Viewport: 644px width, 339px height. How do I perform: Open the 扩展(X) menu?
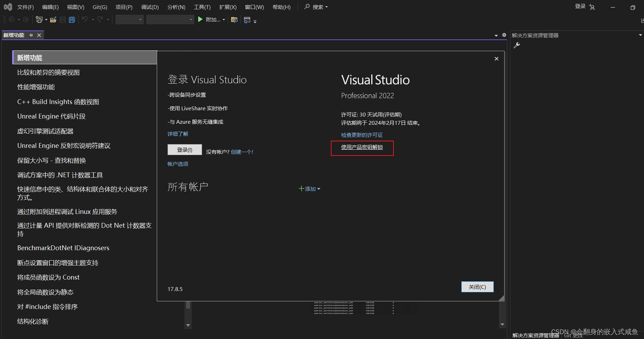click(x=228, y=7)
